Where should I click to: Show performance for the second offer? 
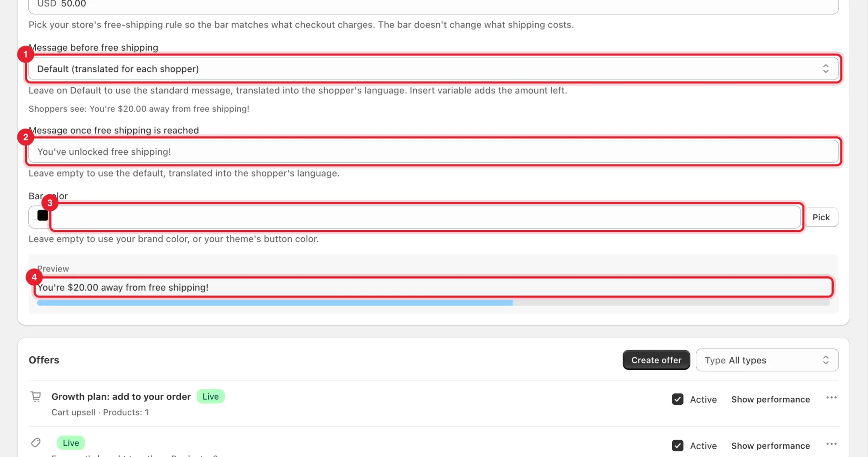771,445
